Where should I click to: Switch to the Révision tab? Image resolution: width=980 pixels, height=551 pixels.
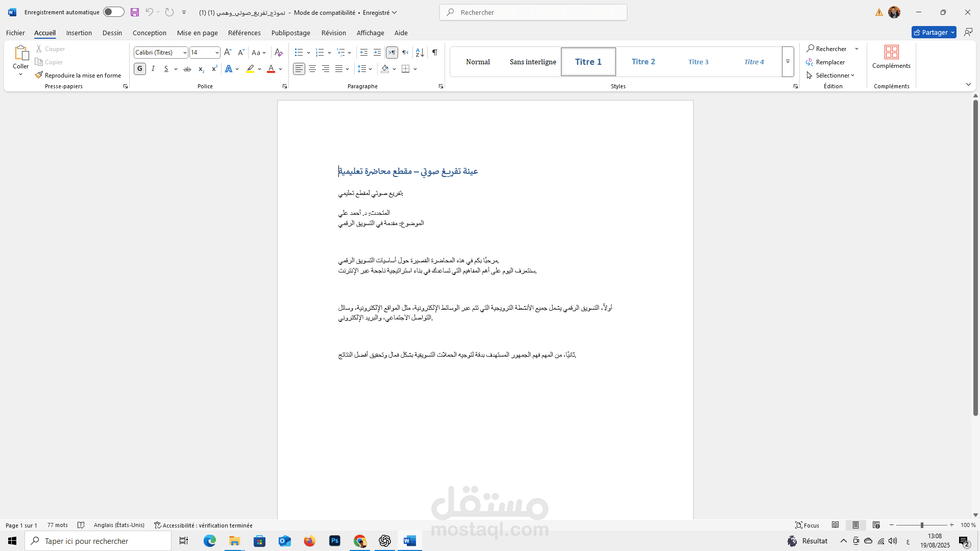pos(334,33)
